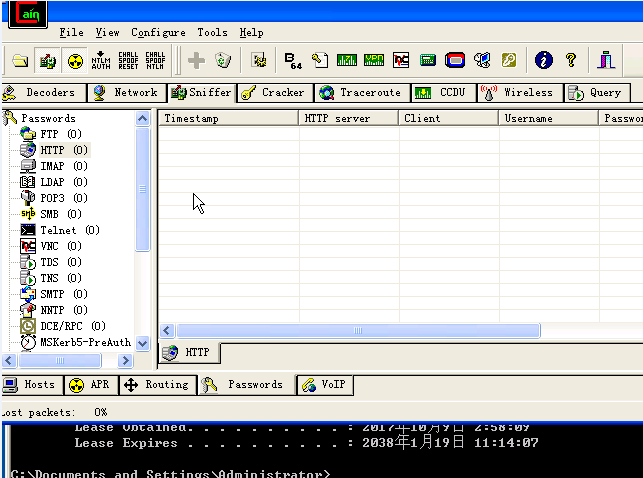This screenshot has height=478, width=643.
Task: Sort by the Username column header
Action: 549,118
